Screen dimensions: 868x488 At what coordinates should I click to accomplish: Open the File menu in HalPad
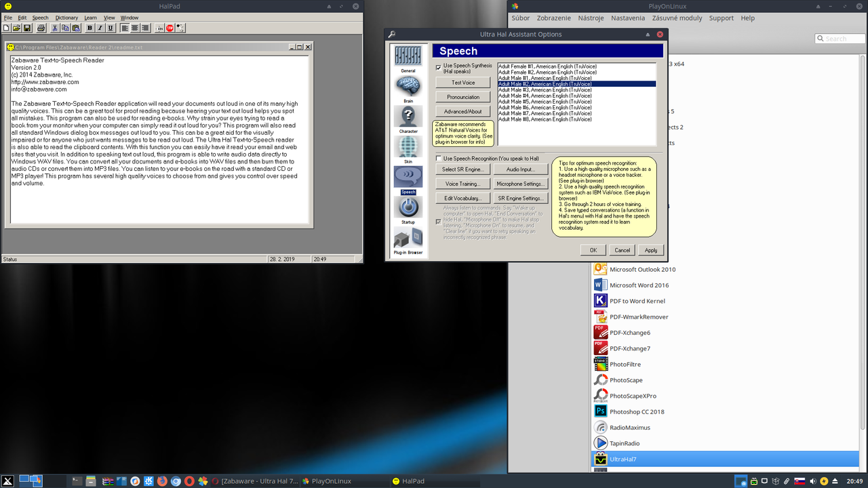(x=8, y=18)
